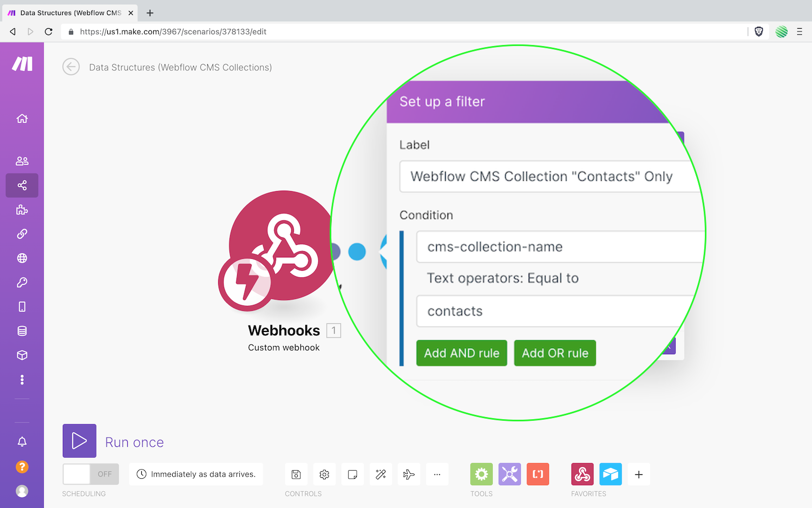Click the Webhooks module number badge
812x508 pixels.
point(334,330)
